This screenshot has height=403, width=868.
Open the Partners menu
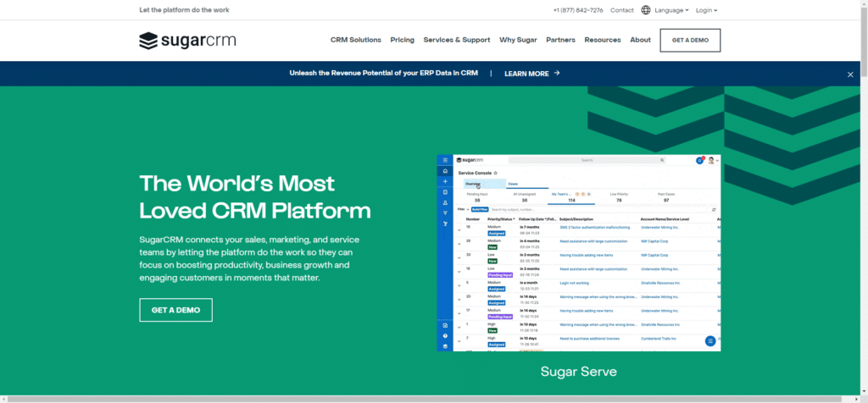tap(561, 40)
